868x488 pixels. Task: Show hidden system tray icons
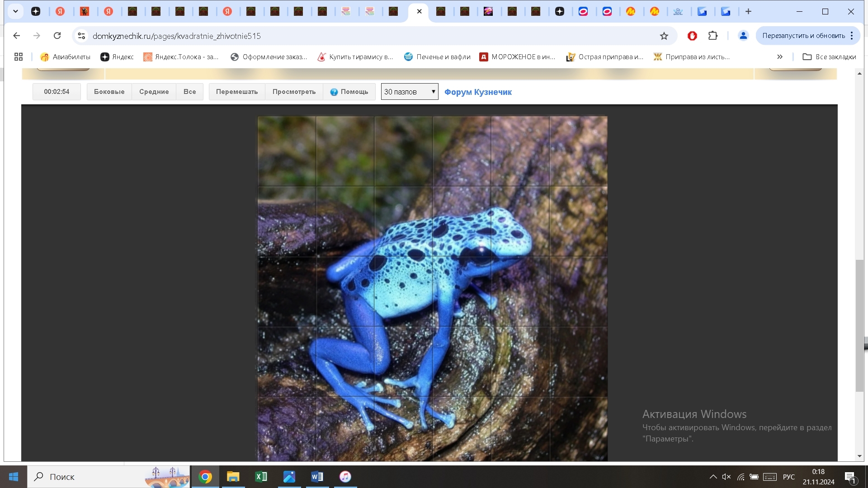click(x=713, y=477)
